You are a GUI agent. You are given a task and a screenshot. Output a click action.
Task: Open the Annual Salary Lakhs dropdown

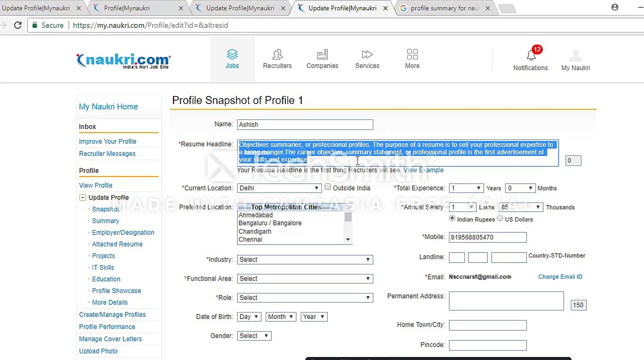pyautogui.click(x=463, y=207)
